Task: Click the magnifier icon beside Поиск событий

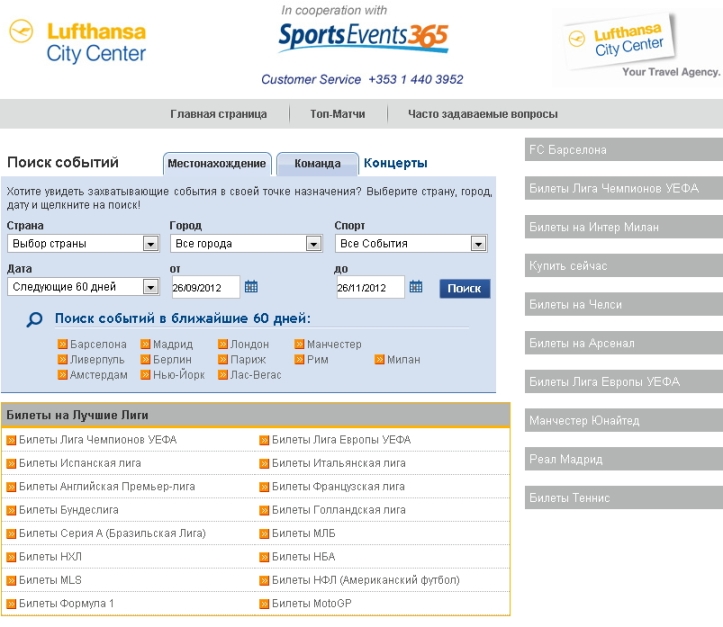Action: click(x=35, y=319)
